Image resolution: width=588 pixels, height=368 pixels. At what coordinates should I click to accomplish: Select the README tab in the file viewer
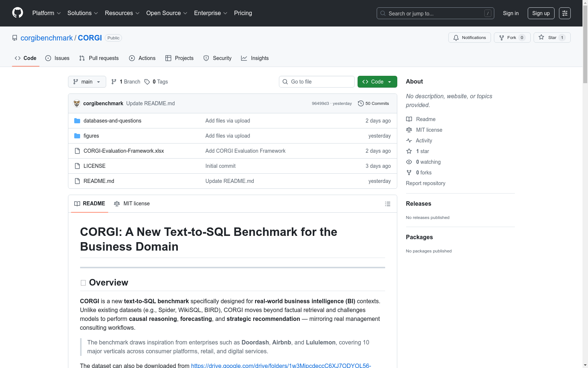(x=90, y=204)
